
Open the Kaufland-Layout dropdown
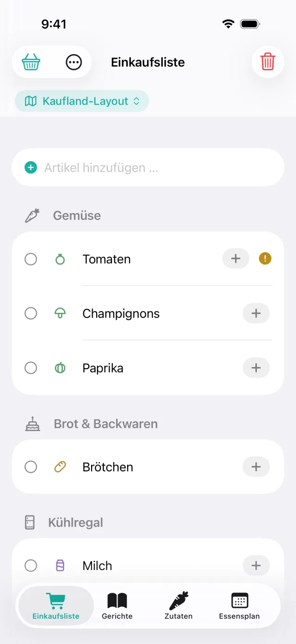tap(82, 101)
